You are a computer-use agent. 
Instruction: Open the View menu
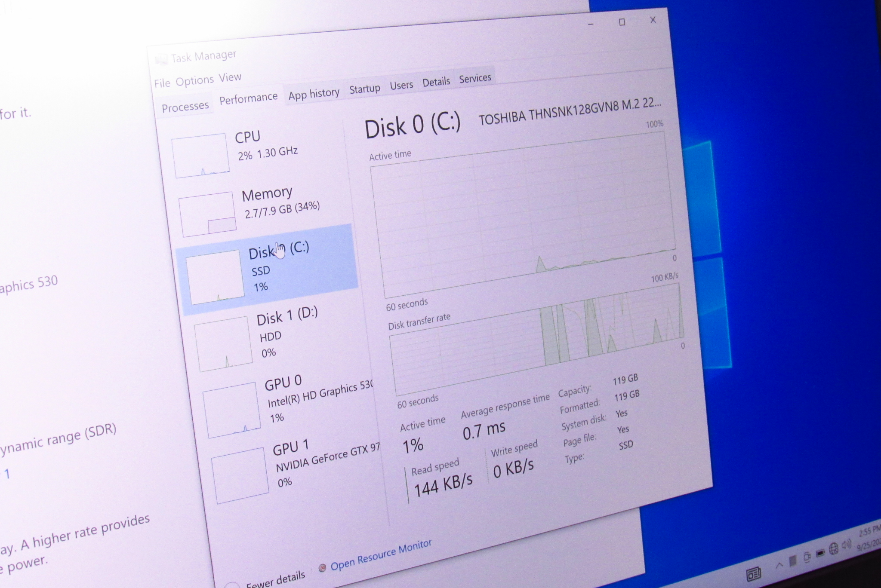[x=230, y=77]
